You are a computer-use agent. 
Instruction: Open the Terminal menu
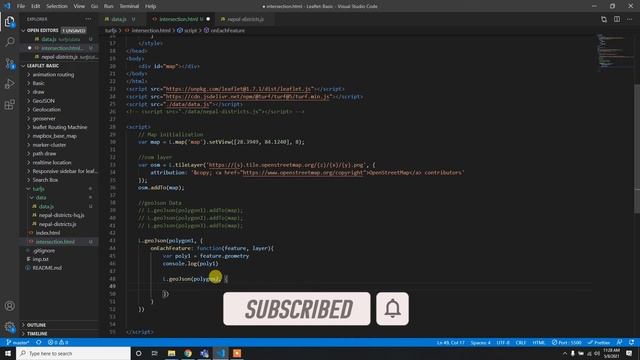tap(129, 6)
